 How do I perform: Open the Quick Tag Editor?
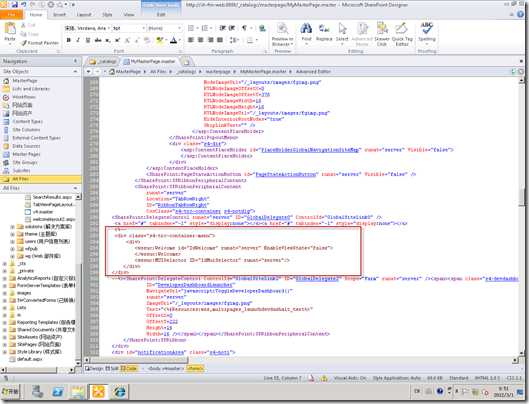click(402, 34)
